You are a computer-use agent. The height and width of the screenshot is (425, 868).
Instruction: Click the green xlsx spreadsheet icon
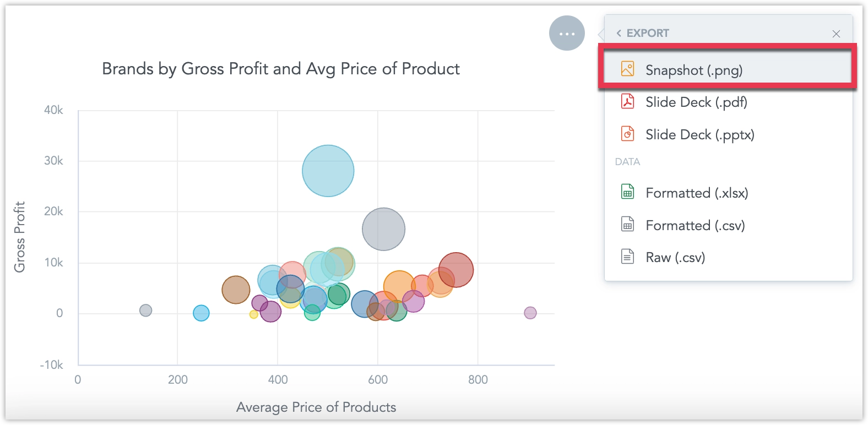[x=627, y=192]
